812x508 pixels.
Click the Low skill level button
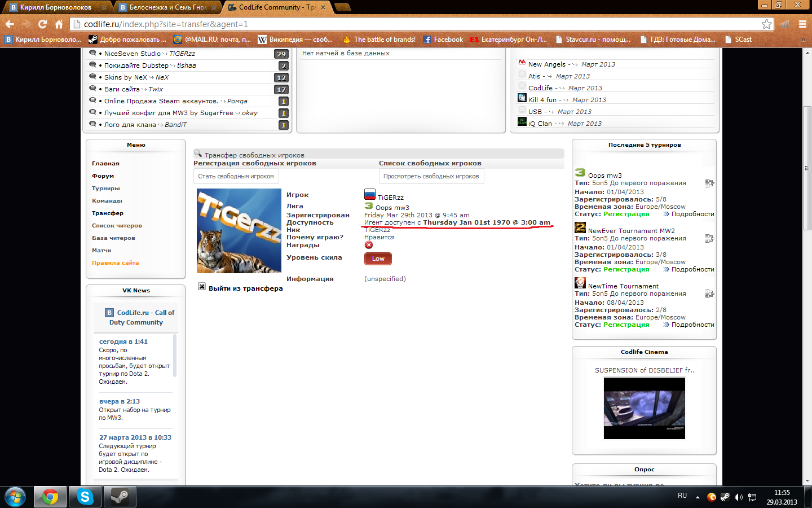coord(378,259)
